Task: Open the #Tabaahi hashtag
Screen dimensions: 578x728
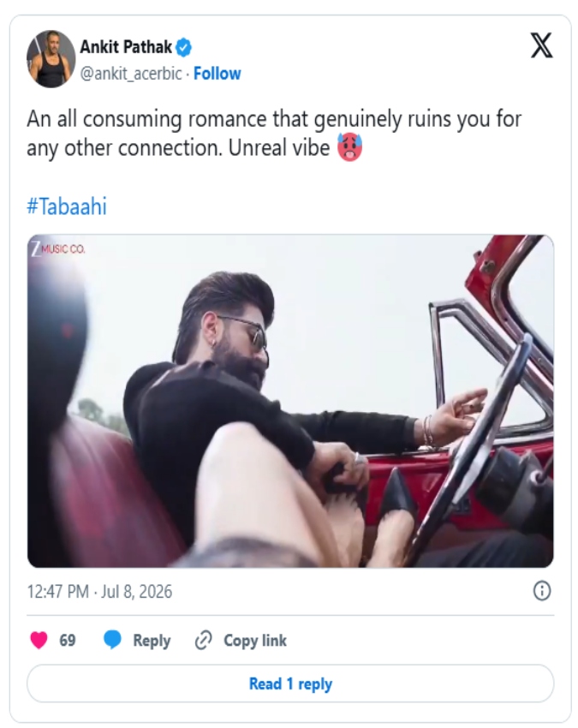Action: pos(67,206)
